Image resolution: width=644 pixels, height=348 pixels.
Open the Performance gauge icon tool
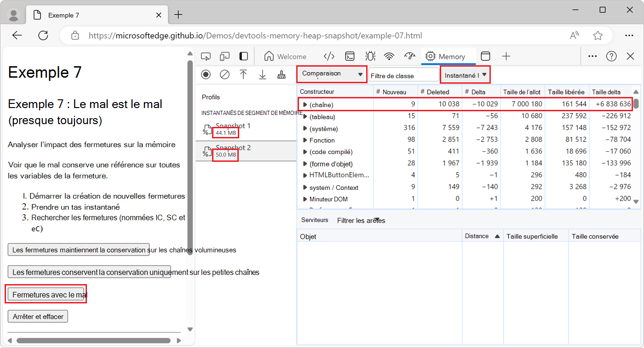[x=409, y=57]
